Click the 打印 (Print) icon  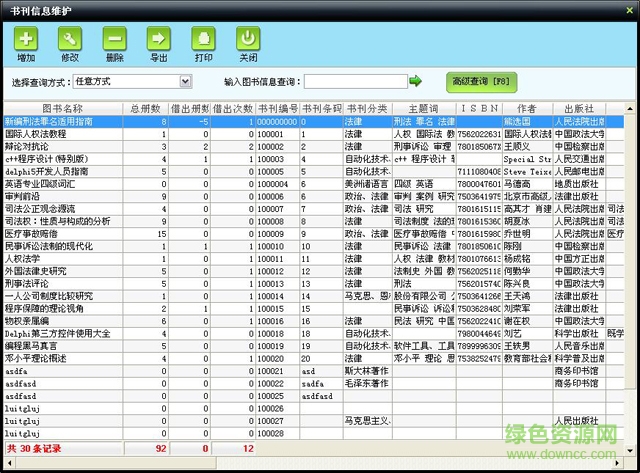pos(203,40)
